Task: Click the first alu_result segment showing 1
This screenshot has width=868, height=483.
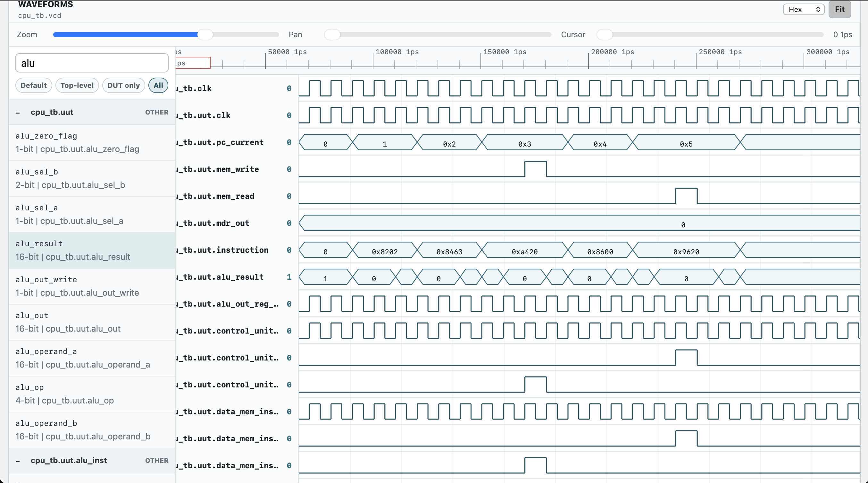Action: point(326,277)
